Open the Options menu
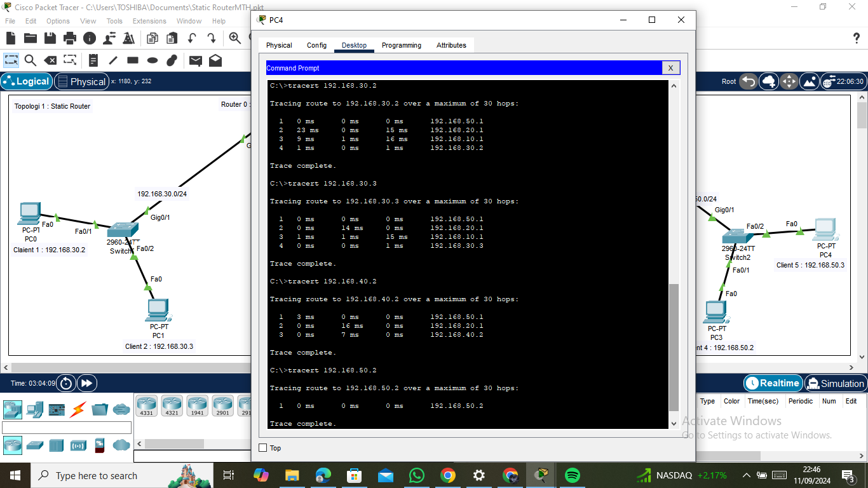 click(x=58, y=21)
